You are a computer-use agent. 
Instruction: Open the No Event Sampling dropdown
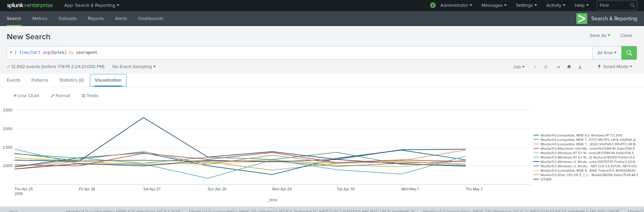(x=134, y=67)
